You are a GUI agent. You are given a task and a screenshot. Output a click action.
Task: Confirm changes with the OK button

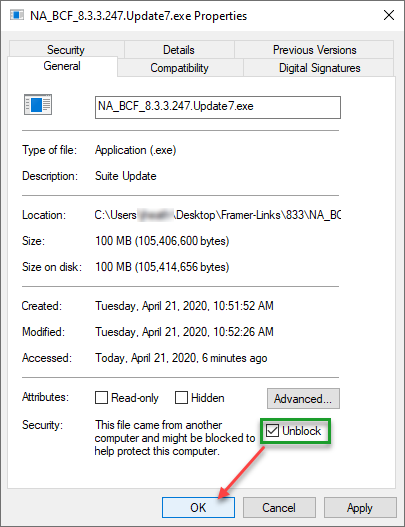(198, 508)
